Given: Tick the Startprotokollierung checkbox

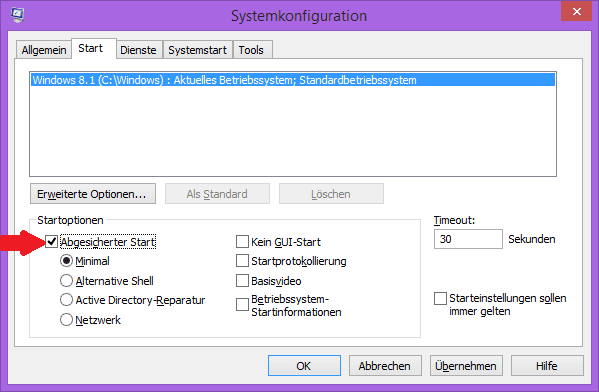Looking at the screenshot, I should 242,261.
